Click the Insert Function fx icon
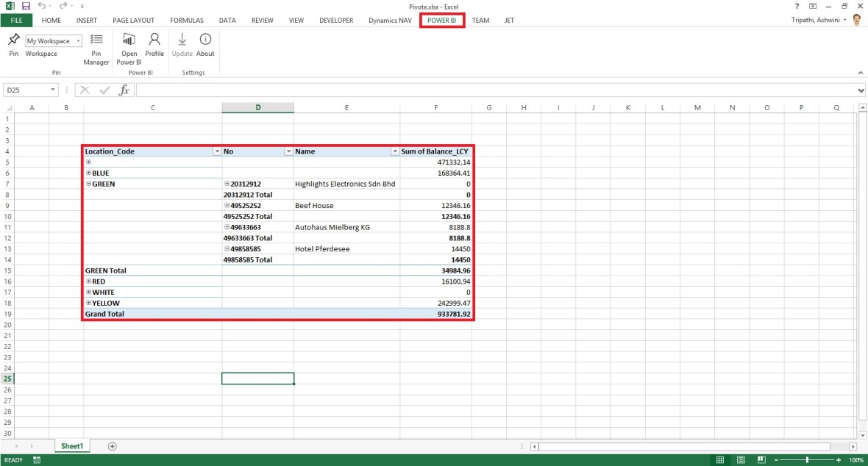Viewport: 868px width, 466px height. (124, 90)
